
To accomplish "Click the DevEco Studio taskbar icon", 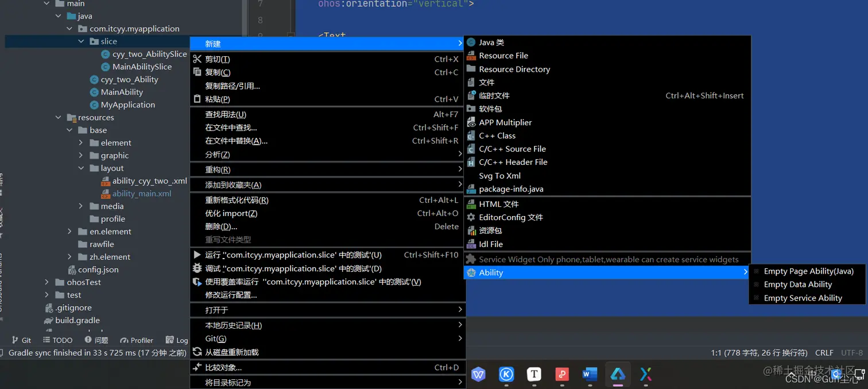I will click(x=618, y=375).
